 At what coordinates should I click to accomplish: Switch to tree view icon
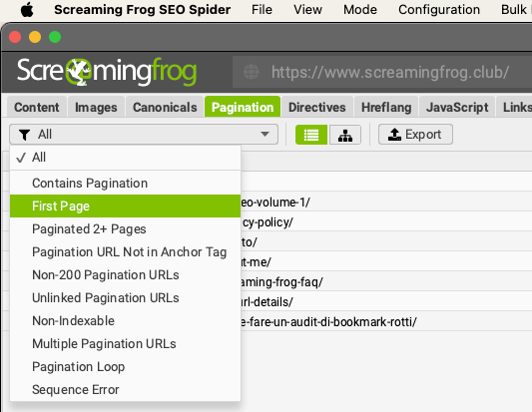(x=345, y=135)
